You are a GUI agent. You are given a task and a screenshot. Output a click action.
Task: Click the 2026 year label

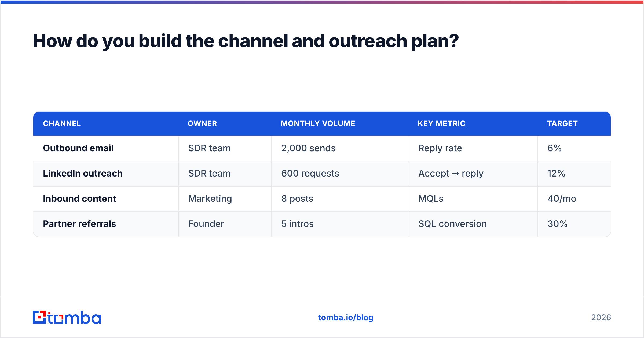point(601,318)
